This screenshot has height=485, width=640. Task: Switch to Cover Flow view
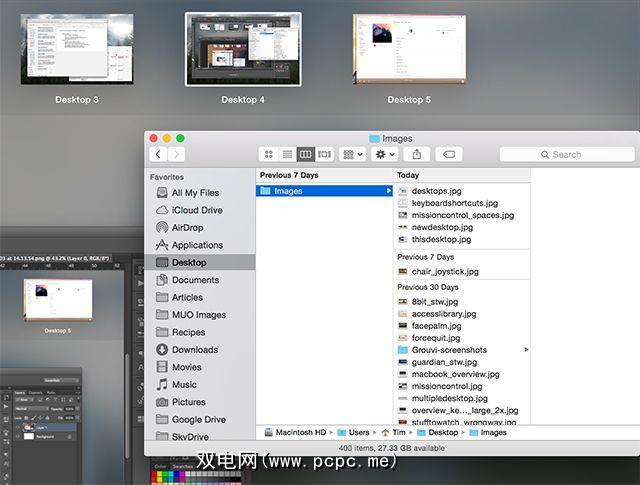click(324, 154)
